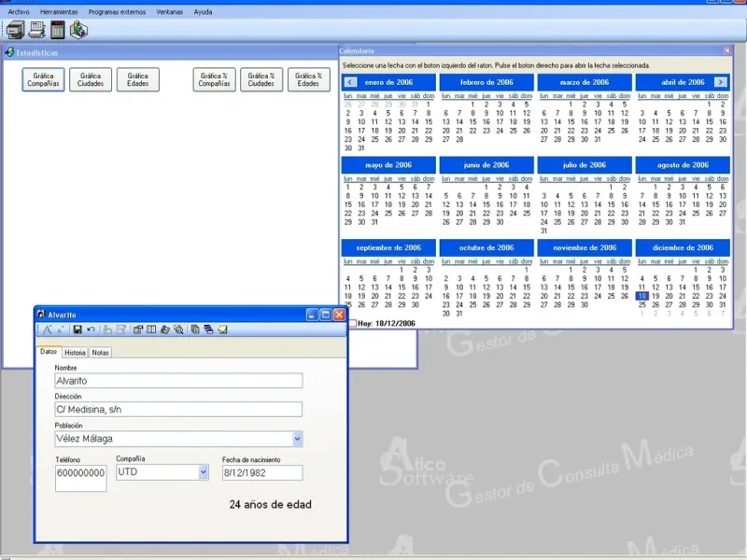747x560 pixels.
Task: Maximize the Alvarito window
Action: (x=325, y=315)
